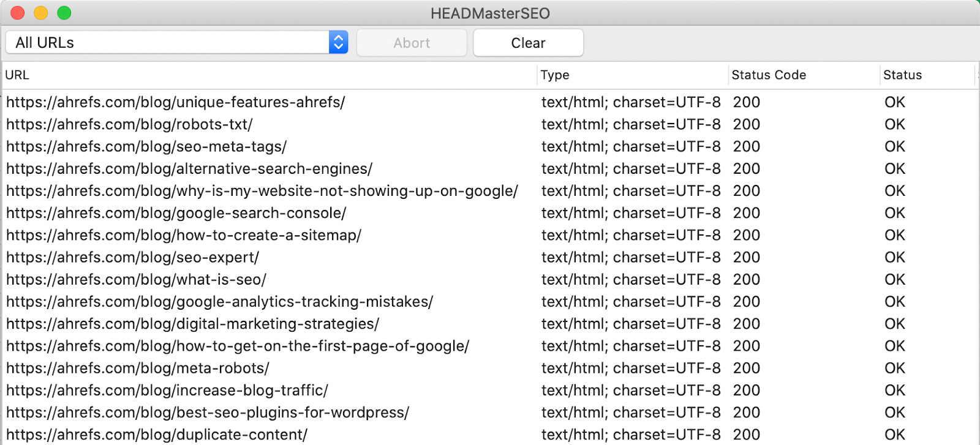The height and width of the screenshot is (445, 980).
Task: Select the what-is-seo URL row
Action: [x=136, y=280]
